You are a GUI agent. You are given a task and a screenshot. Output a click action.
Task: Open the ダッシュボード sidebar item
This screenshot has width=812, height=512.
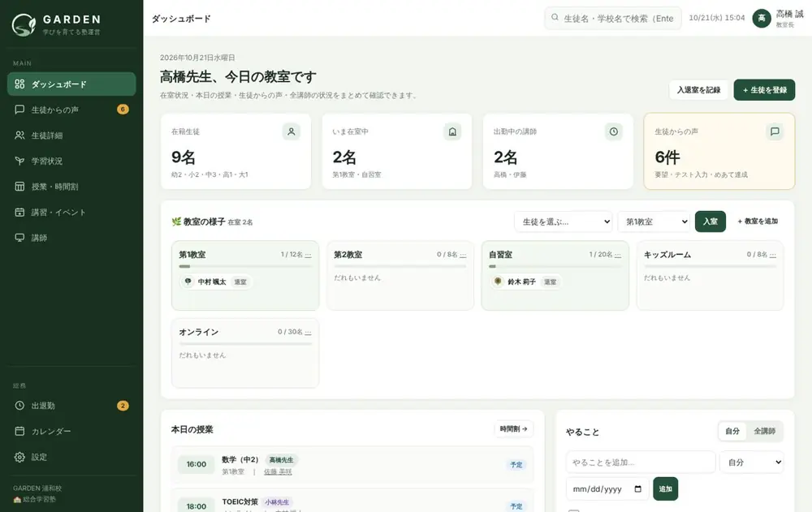click(x=71, y=84)
